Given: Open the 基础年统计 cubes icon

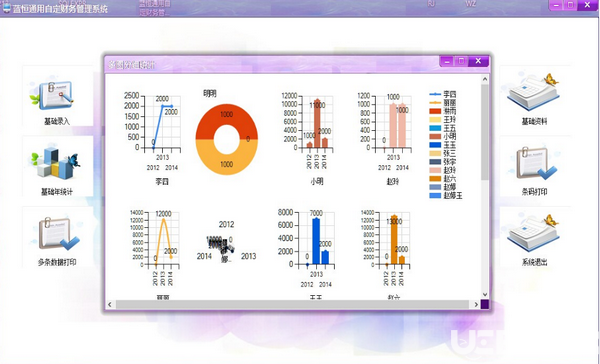Looking at the screenshot, I should point(56,163).
